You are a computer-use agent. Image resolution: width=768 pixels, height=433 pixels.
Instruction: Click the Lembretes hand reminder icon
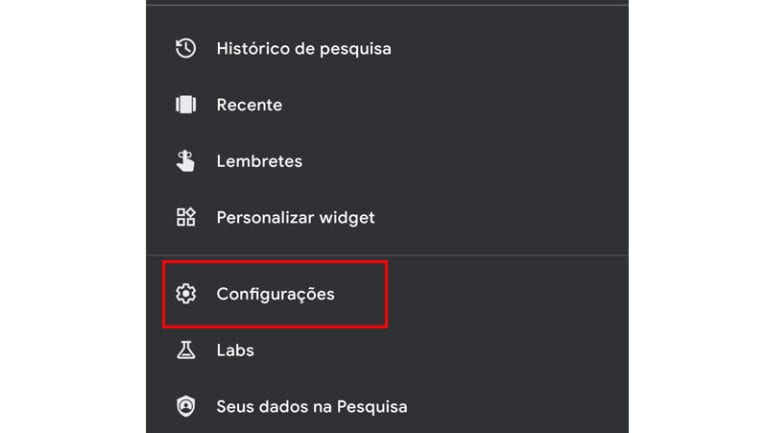coord(186,161)
